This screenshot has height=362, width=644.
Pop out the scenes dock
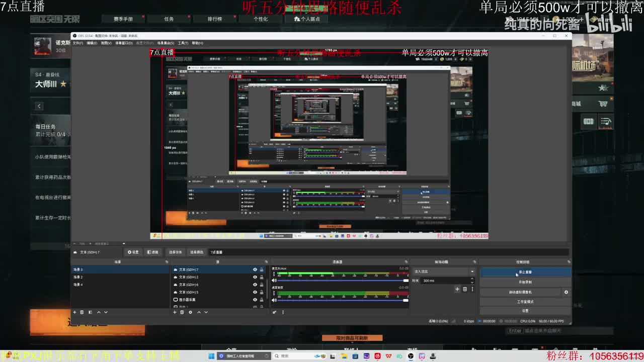[x=167, y=262]
